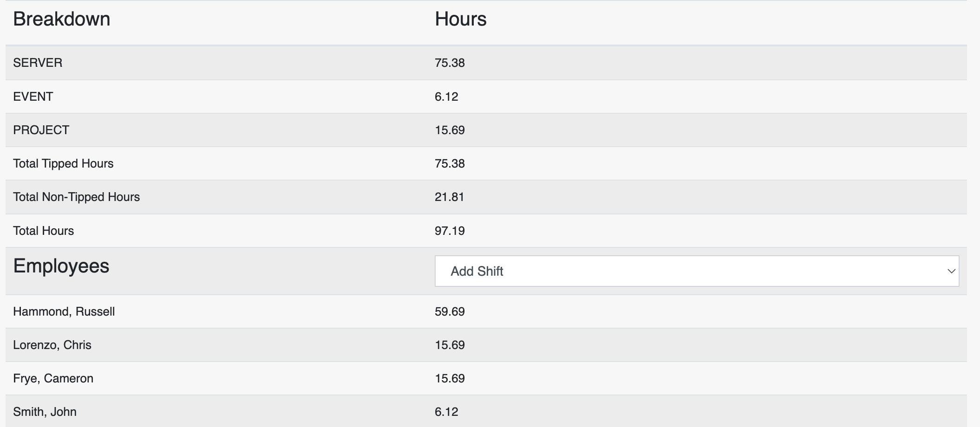The image size is (980, 427).
Task: Click the 97.19 total hours value
Action: 450,231
